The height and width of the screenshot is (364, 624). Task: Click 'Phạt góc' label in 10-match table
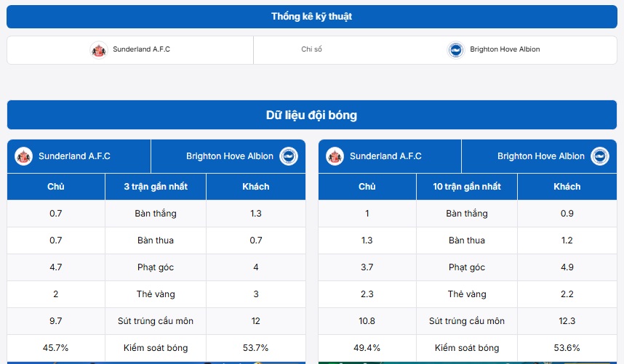[x=467, y=267]
